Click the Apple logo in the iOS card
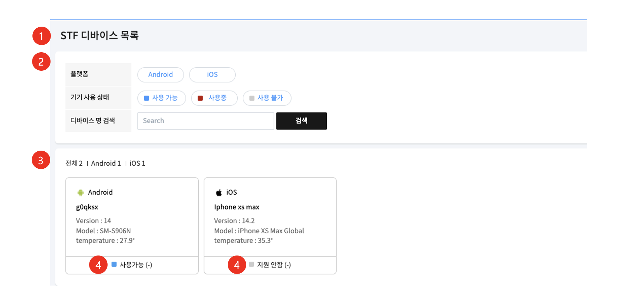This screenshot has height=304, width=644. point(219,193)
